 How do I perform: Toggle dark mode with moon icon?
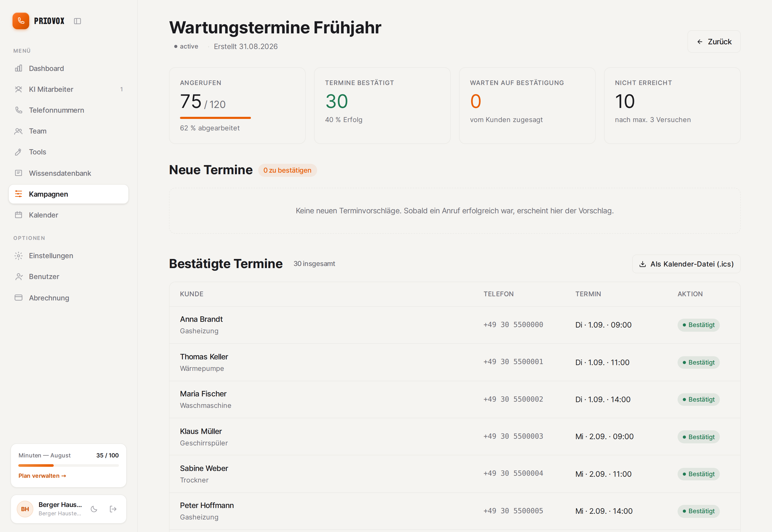(94, 509)
